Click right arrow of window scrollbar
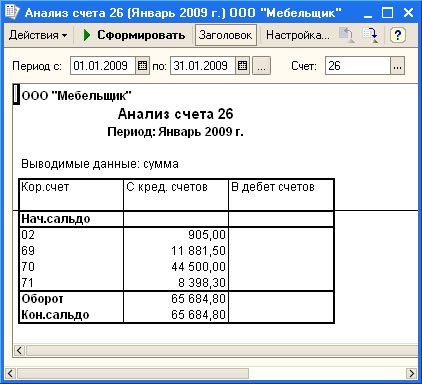Screen dimensions: 422x384 point(412,373)
